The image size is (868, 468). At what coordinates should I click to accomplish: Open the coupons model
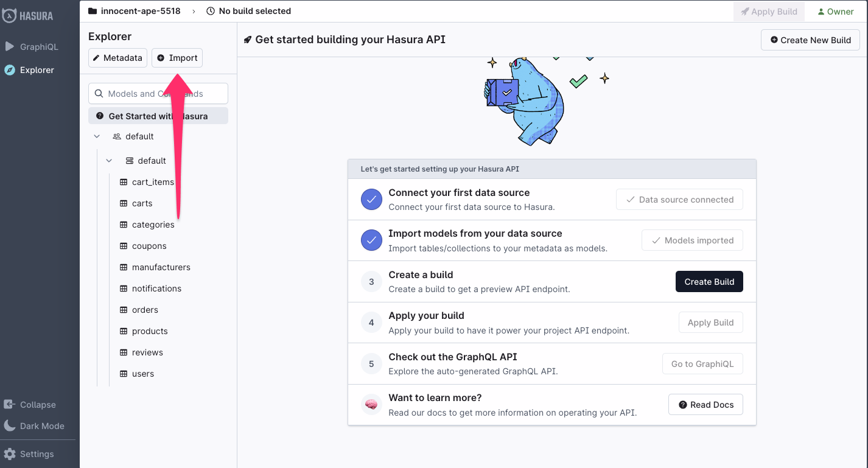click(149, 246)
